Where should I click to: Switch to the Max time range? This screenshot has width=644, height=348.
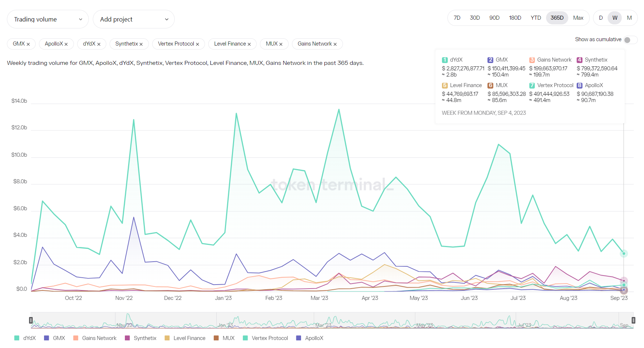578,18
